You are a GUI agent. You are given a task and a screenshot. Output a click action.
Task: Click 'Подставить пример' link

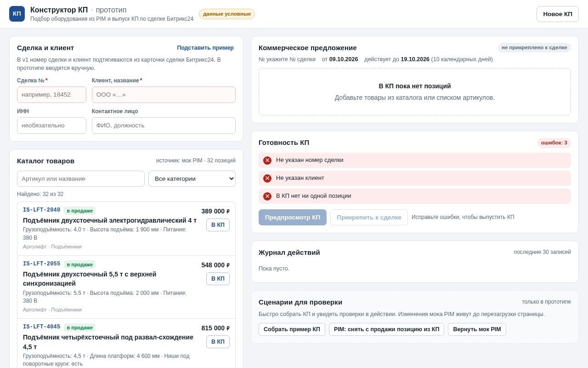click(205, 48)
